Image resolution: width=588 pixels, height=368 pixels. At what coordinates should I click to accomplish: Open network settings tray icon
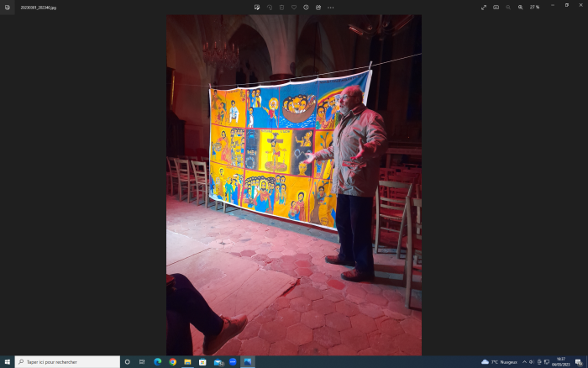pos(547,362)
